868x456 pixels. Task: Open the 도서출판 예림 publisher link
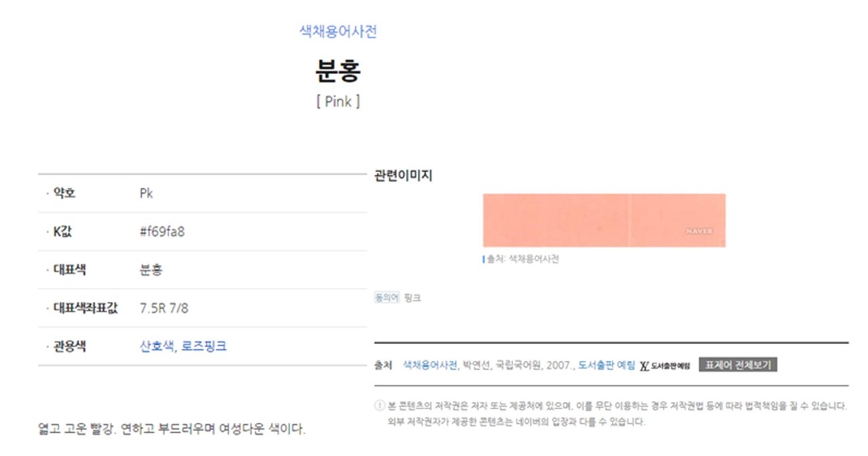(x=606, y=365)
